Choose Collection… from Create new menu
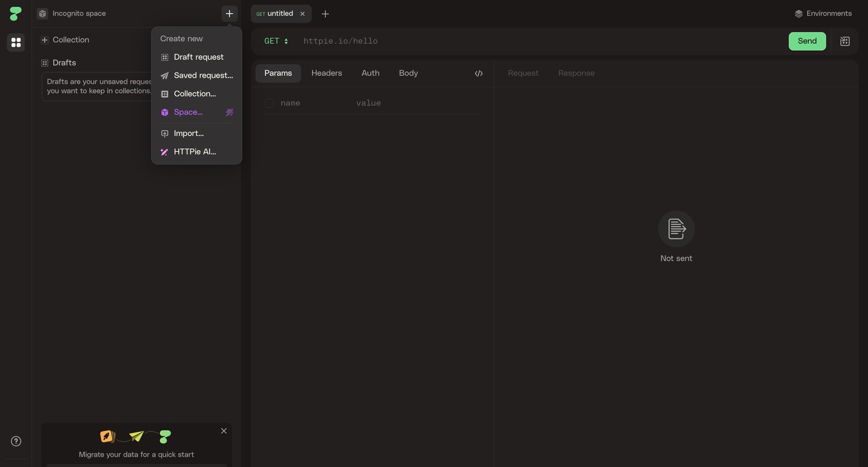 196,94
